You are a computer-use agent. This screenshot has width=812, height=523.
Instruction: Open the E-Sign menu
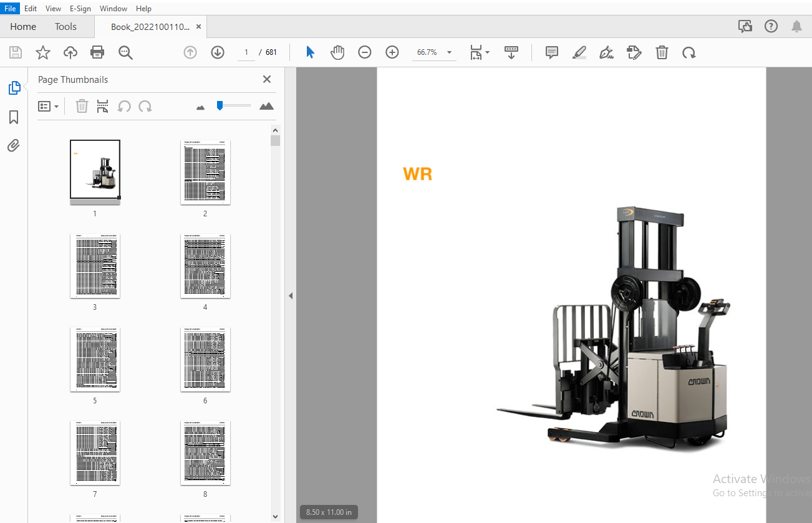click(x=80, y=9)
